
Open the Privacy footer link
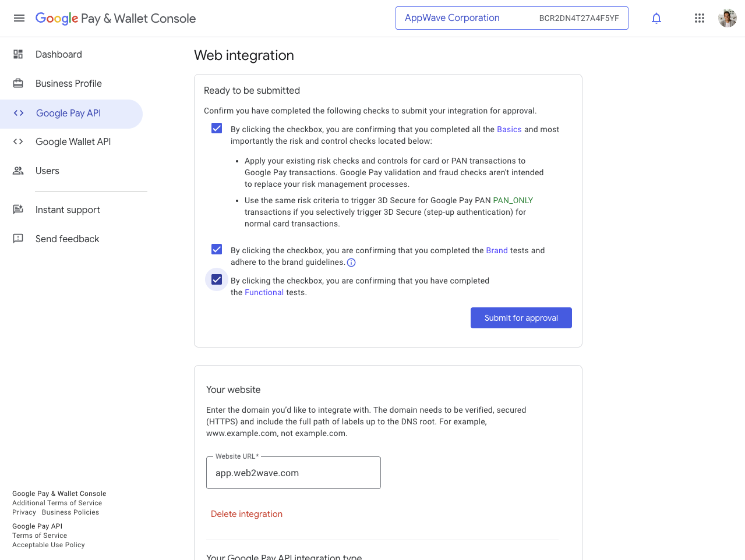click(x=24, y=512)
